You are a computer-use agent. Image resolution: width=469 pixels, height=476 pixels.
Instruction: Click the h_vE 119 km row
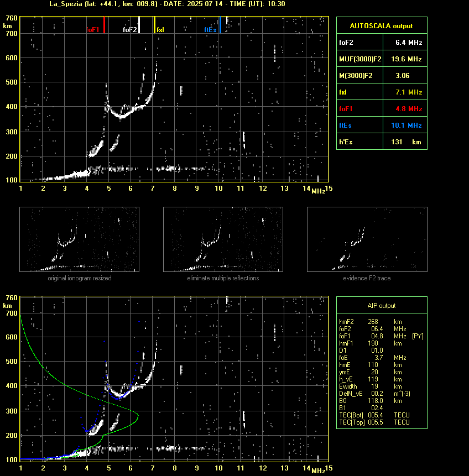(371, 379)
